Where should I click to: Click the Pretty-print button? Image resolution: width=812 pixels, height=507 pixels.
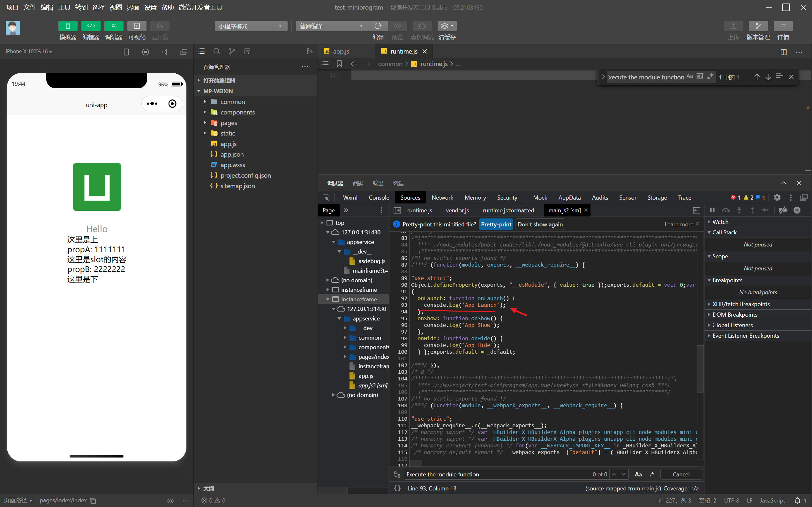point(496,224)
